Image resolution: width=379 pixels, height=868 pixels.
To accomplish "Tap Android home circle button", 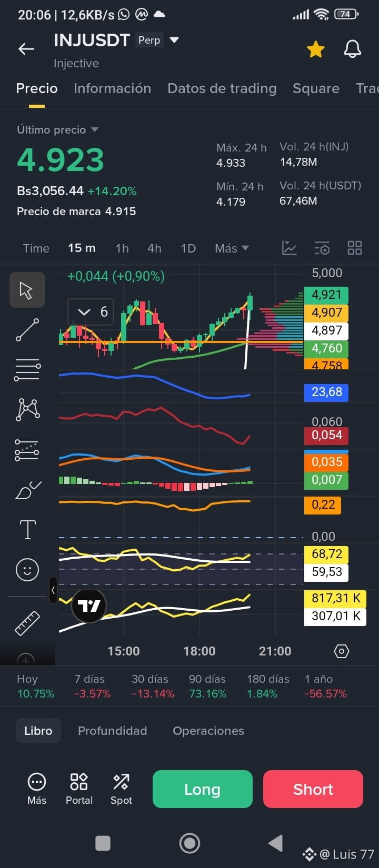I will click(x=189, y=843).
